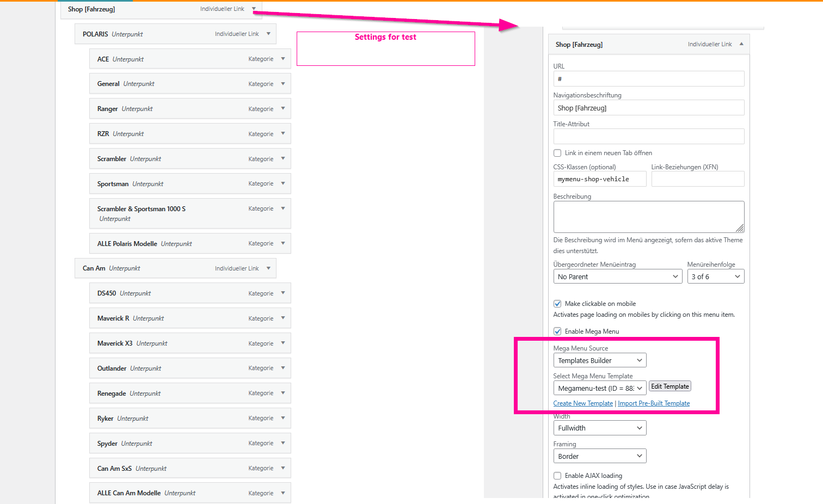
Task: Expand the Maverick X3 item arrow
Action: [x=283, y=343]
